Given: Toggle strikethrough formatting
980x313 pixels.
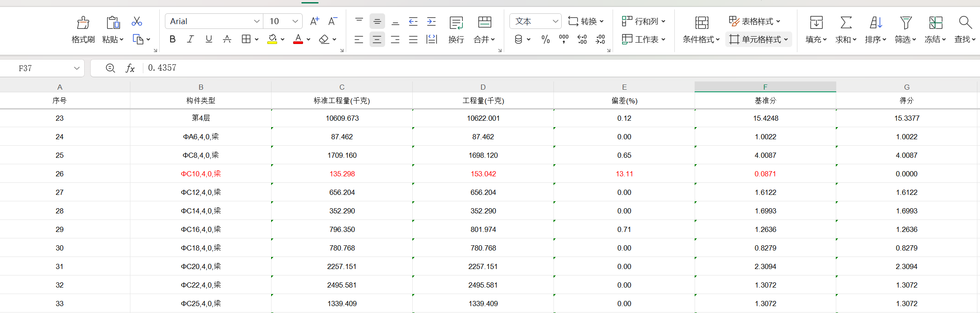Looking at the screenshot, I should click(x=227, y=39).
